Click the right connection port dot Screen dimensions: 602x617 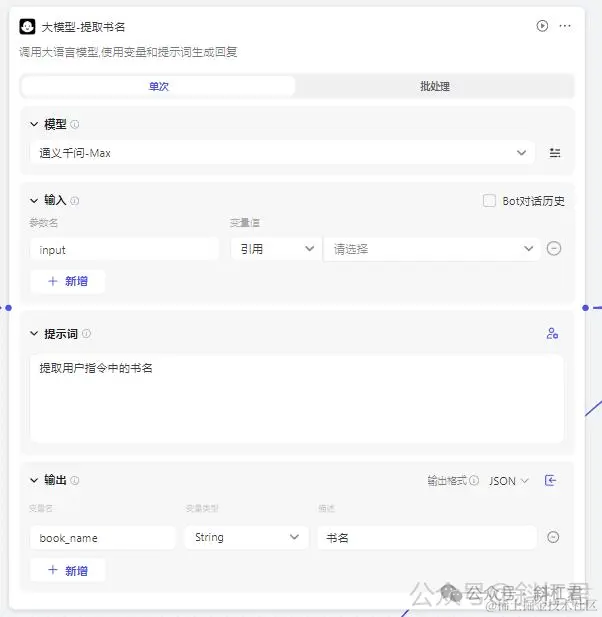pyautogui.click(x=585, y=308)
